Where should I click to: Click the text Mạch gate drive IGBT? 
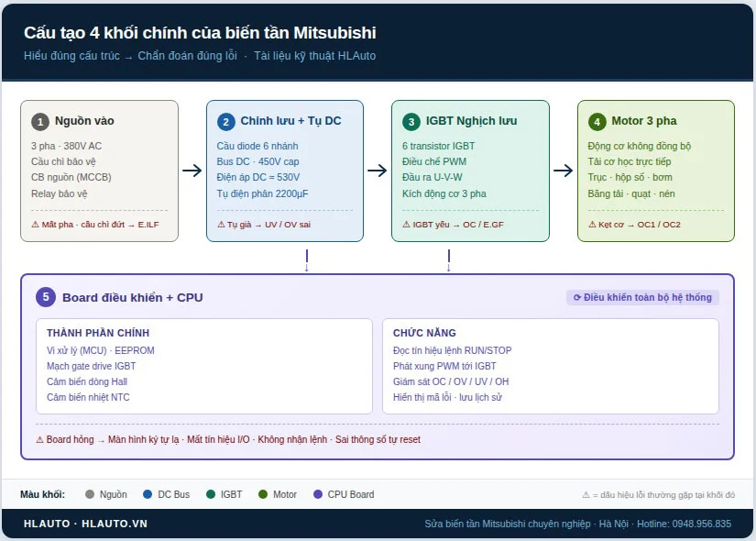coord(91,366)
